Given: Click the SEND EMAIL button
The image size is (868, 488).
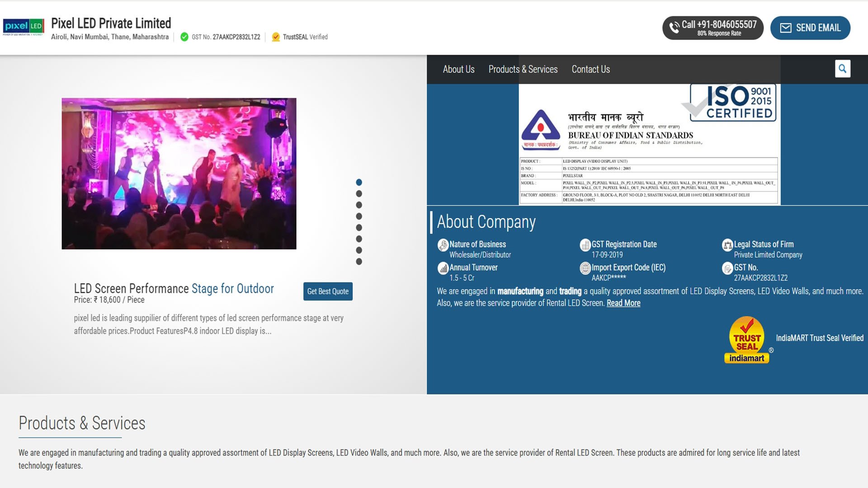Looking at the screenshot, I should 810,28.
